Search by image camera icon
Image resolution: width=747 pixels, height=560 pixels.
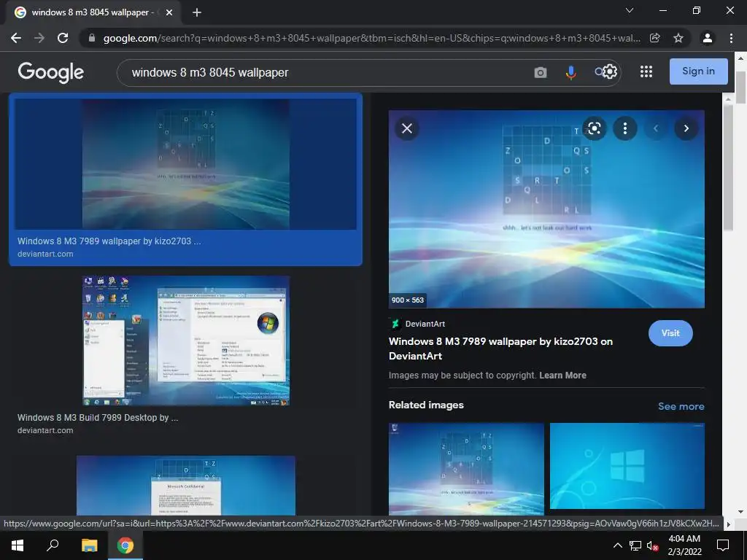point(541,72)
